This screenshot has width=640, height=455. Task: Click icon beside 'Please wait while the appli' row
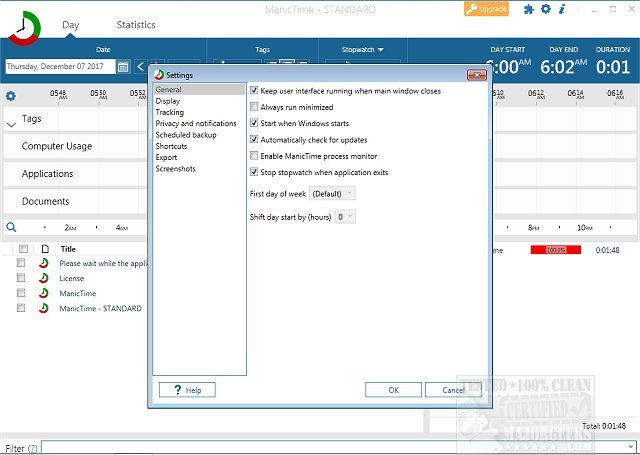44,263
